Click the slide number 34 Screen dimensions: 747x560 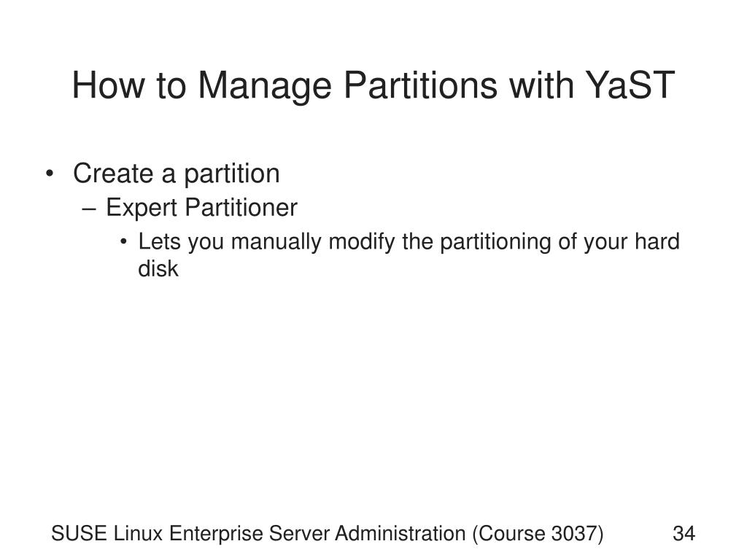coord(684,533)
